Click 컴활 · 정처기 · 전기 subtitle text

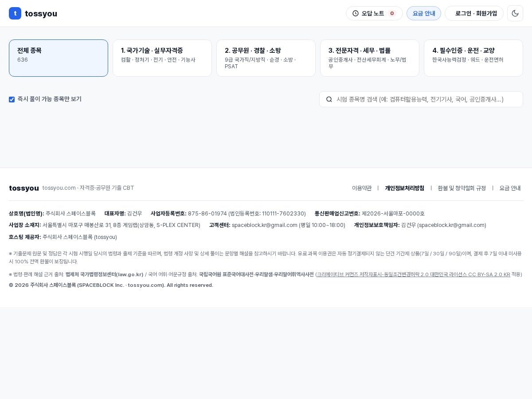[158, 60]
